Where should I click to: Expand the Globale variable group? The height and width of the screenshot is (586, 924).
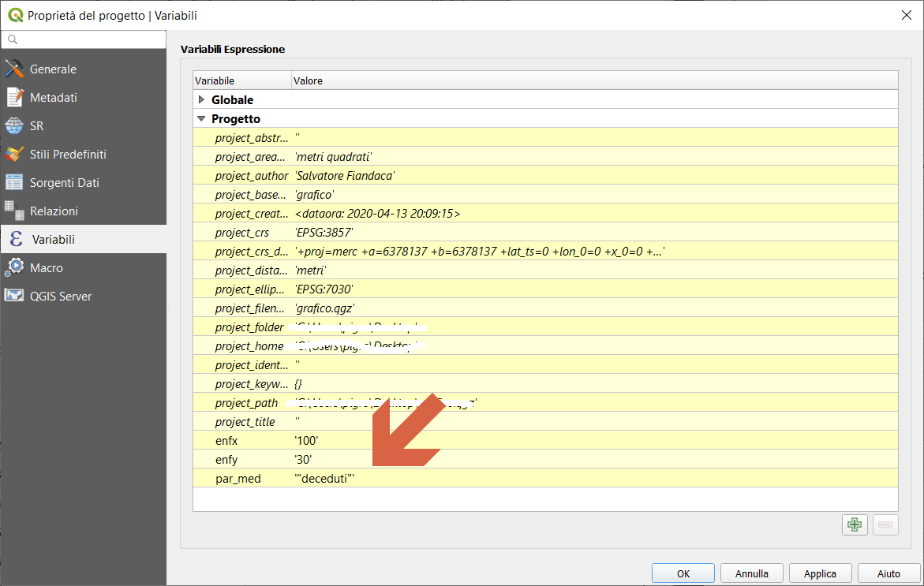coord(202,100)
